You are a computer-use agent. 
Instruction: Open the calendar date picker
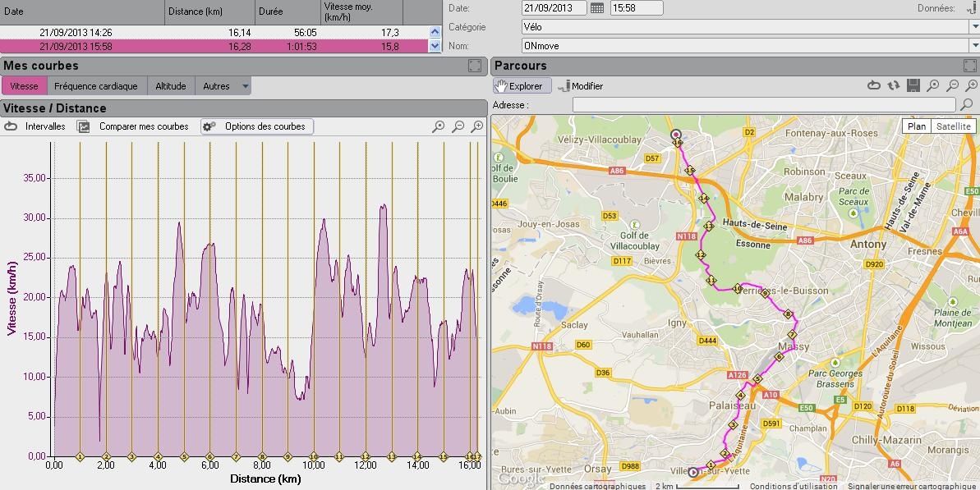coord(597,8)
